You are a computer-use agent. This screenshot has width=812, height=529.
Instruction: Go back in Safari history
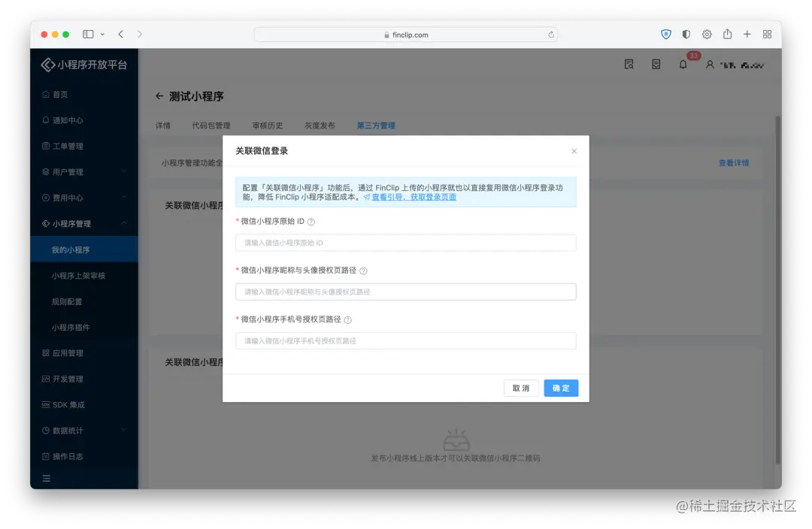120,34
